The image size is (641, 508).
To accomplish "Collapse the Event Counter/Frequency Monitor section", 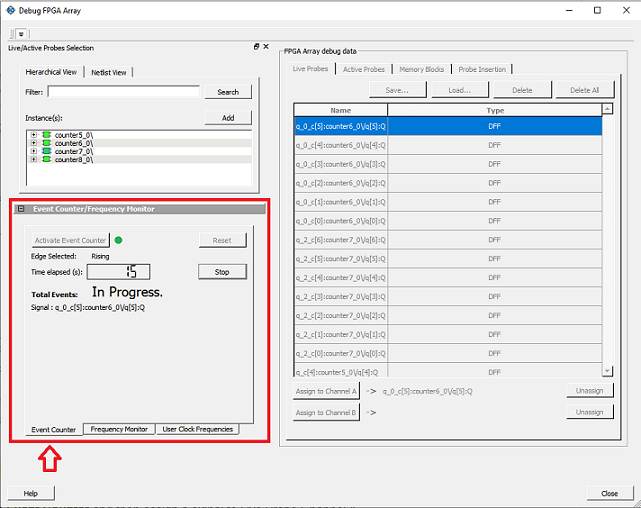I will 21,209.
